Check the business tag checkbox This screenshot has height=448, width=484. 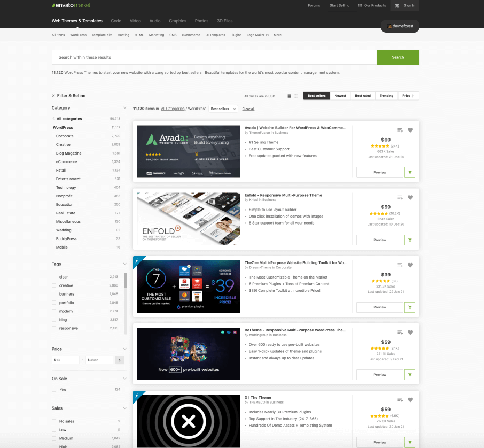click(x=54, y=294)
